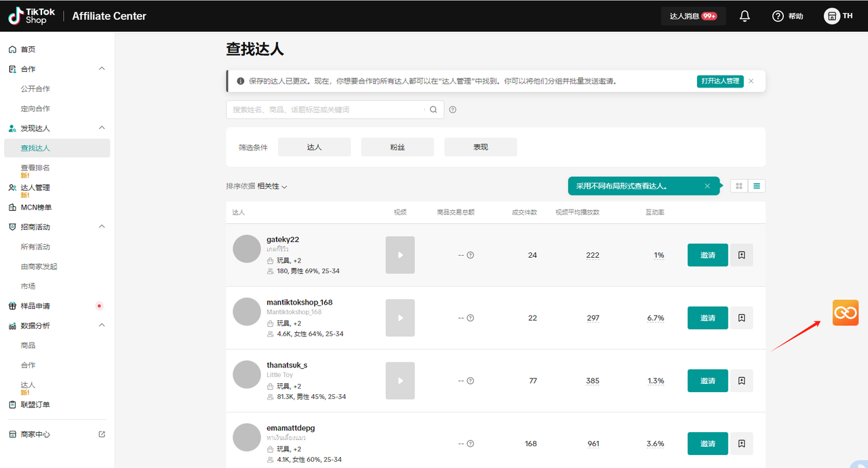
Task: Collapse the 招商活动 sidebar section
Action: [x=102, y=227]
